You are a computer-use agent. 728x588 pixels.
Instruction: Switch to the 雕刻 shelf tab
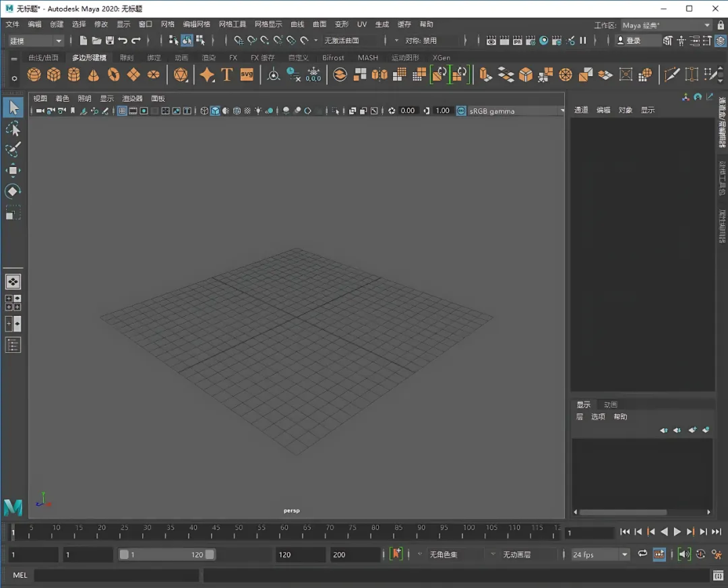127,58
